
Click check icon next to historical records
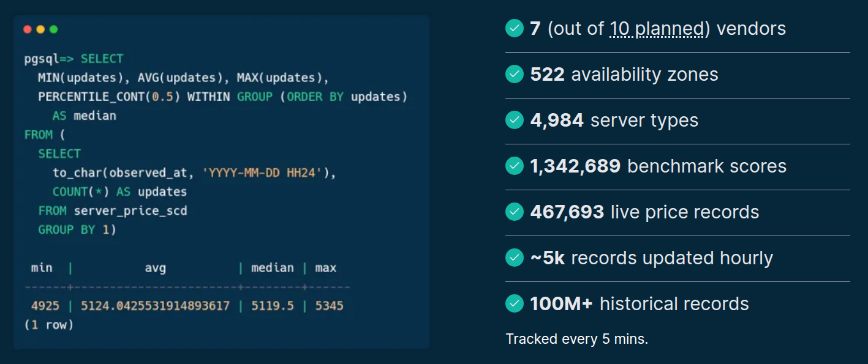(x=514, y=303)
